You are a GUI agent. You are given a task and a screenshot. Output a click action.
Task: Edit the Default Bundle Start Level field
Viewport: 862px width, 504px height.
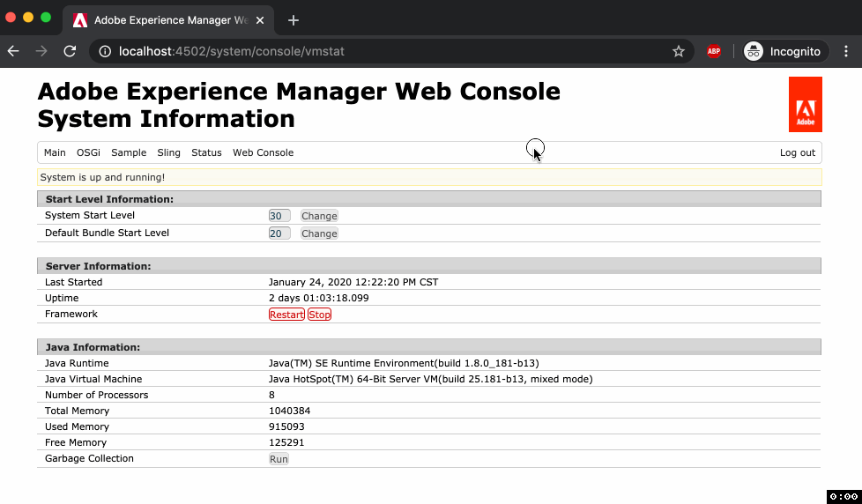pos(279,233)
